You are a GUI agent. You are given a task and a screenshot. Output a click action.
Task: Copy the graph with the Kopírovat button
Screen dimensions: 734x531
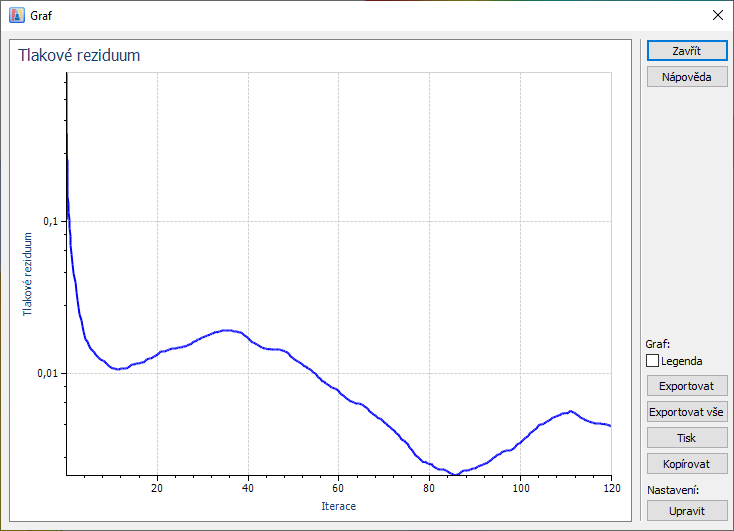[687, 464]
